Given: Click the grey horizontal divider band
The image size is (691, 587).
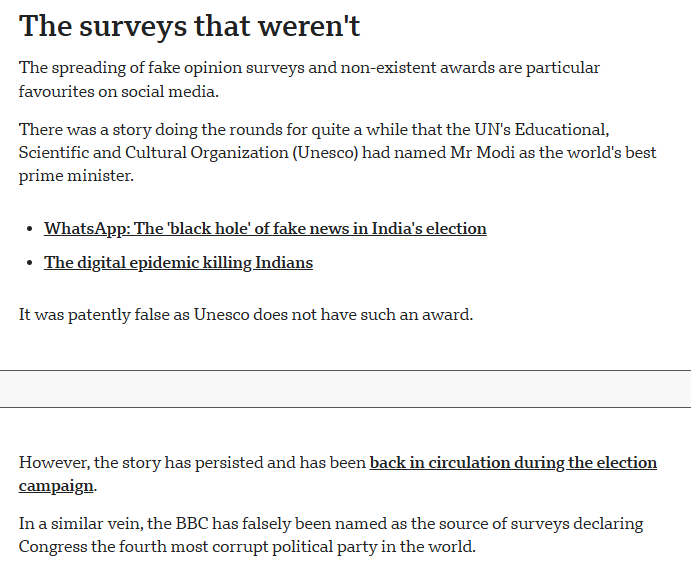Looking at the screenshot, I should click(x=345, y=389).
